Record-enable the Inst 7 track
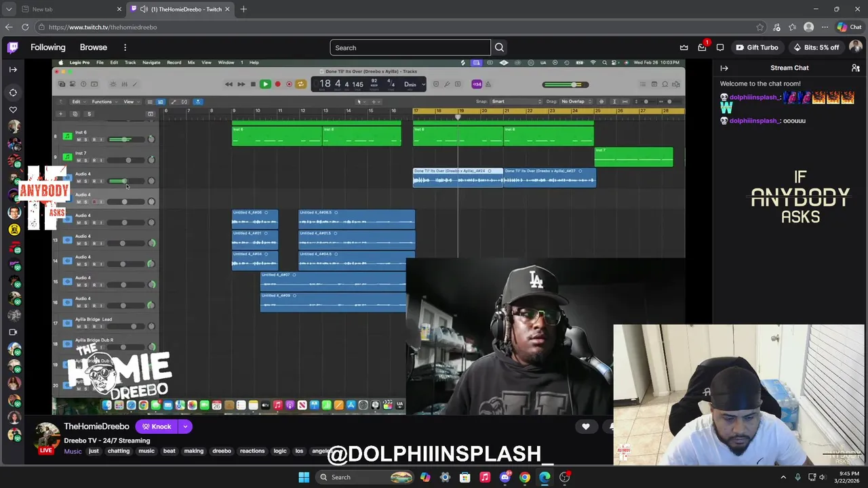The image size is (868, 488). (x=94, y=160)
